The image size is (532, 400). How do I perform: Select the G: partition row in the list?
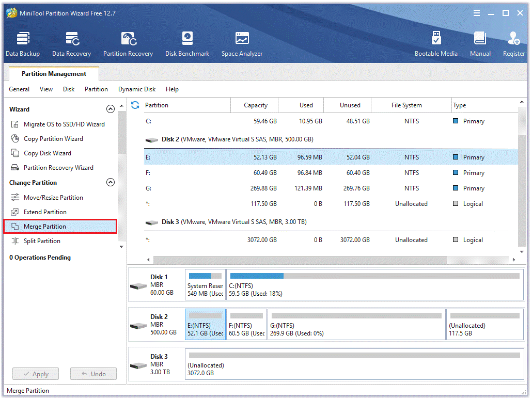(331, 188)
